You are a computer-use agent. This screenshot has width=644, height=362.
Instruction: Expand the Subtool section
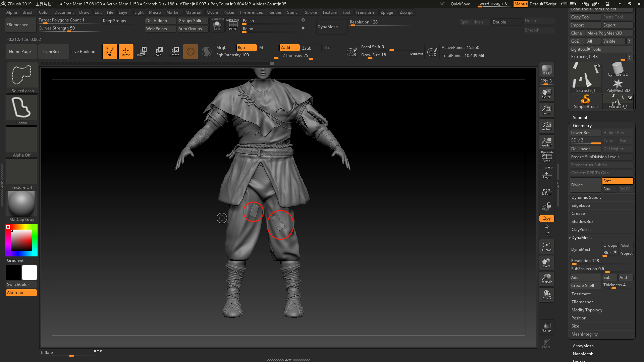point(580,118)
